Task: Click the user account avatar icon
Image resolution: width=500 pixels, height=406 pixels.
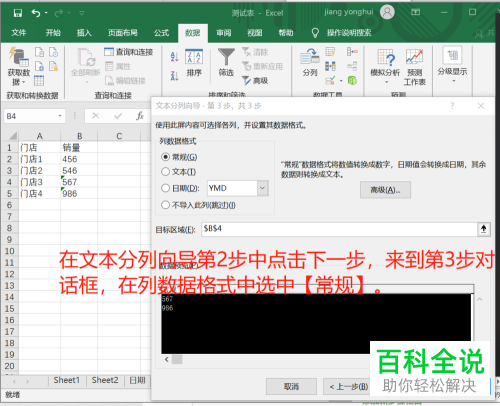Action: (387, 12)
